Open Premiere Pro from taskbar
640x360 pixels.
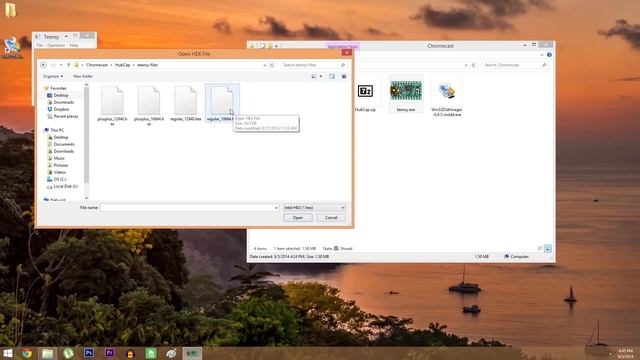click(x=109, y=353)
